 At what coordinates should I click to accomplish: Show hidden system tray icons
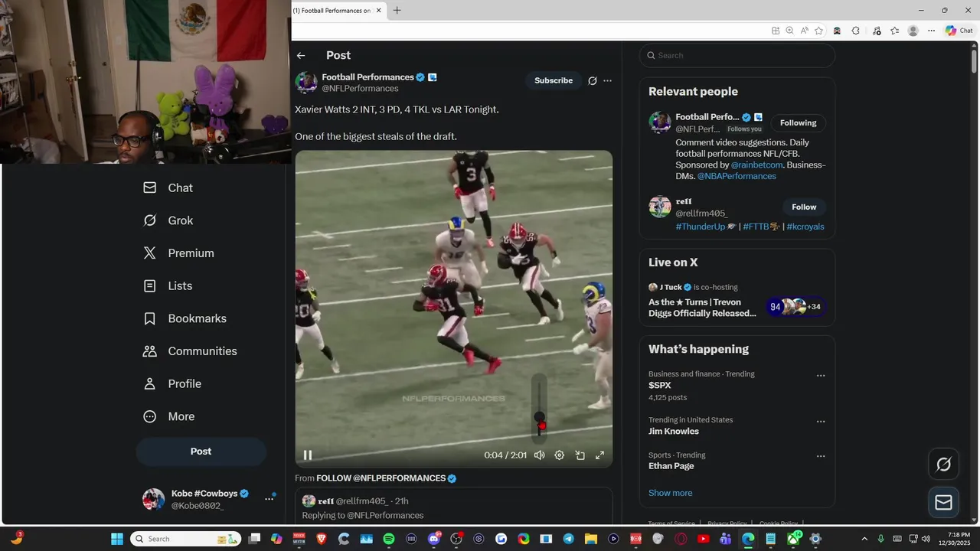pos(865,539)
